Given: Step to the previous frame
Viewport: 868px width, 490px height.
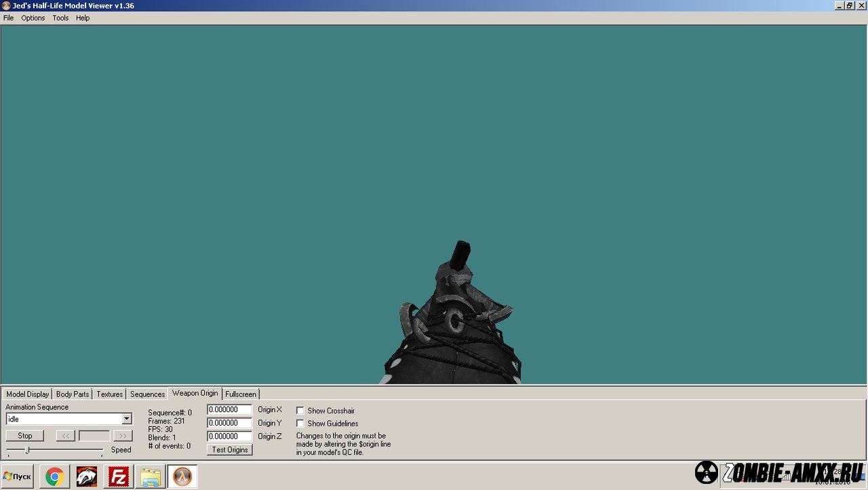Looking at the screenshot, I should pyautogui.click(x=65, y=436).
